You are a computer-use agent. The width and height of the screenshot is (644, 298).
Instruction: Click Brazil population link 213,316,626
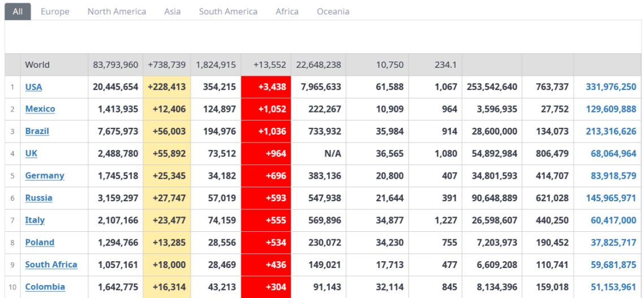click(x=611, y=131)
